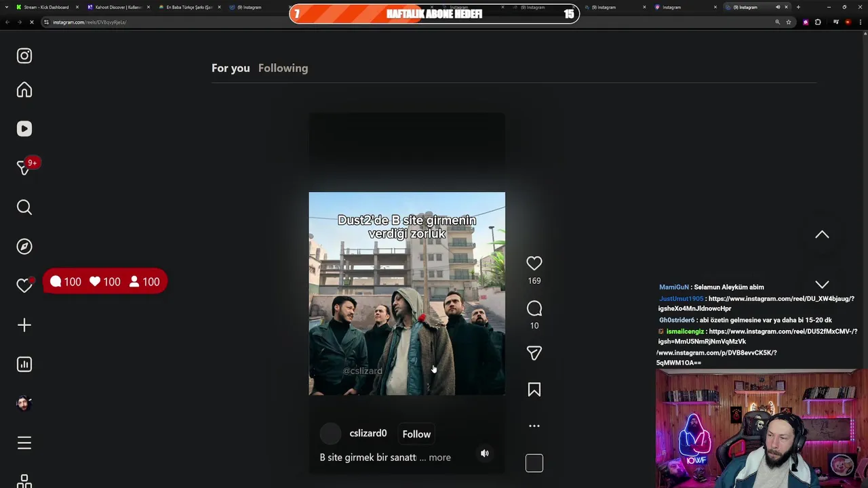The height and width of the screenshot is (488, 868).
Task: Open the site information icon in address bar
Action: click(x=46, y=22)
